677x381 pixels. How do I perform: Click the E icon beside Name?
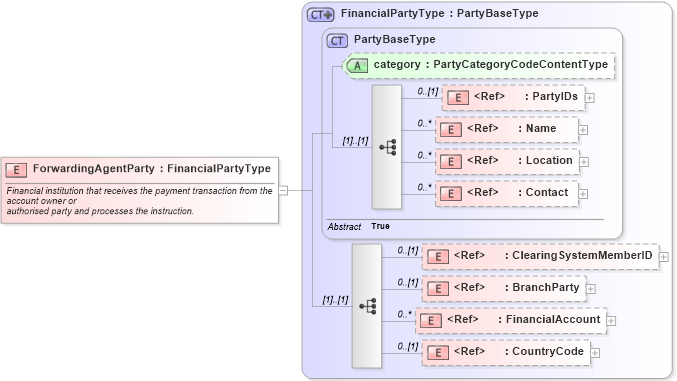pyautogui.click(x=451, y=130)
